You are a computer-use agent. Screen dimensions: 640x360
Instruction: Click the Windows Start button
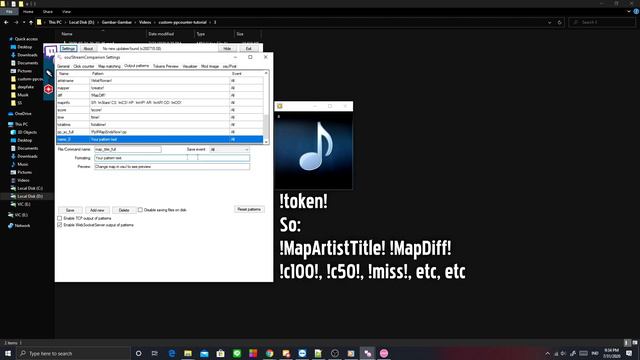click(x=8, y=353)
